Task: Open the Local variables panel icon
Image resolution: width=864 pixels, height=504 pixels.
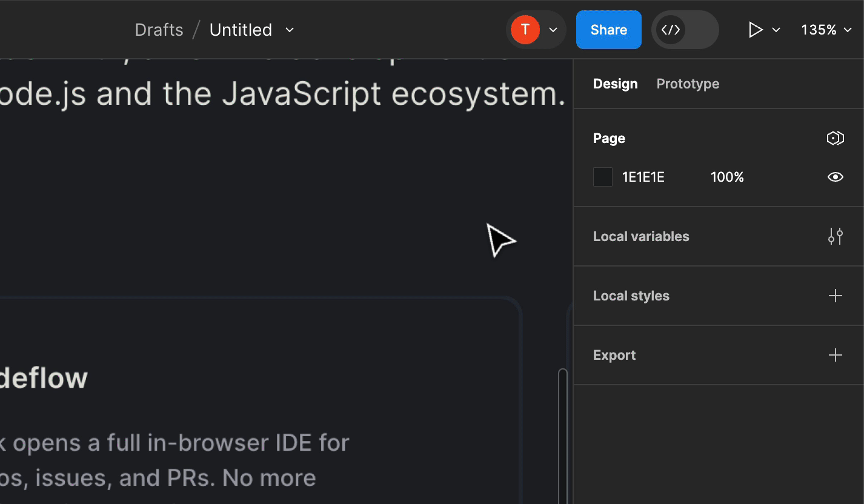Action: (835, 236)
